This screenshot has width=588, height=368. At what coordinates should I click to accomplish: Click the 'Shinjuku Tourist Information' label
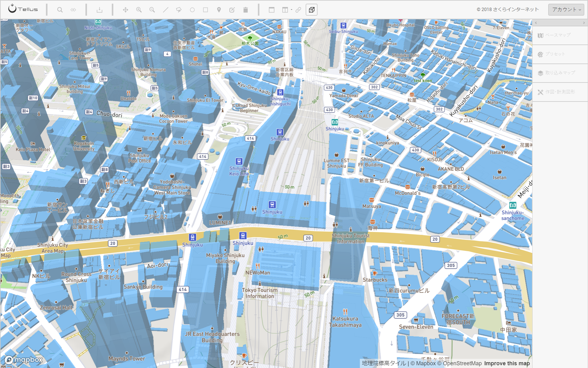tap(351, 239)
